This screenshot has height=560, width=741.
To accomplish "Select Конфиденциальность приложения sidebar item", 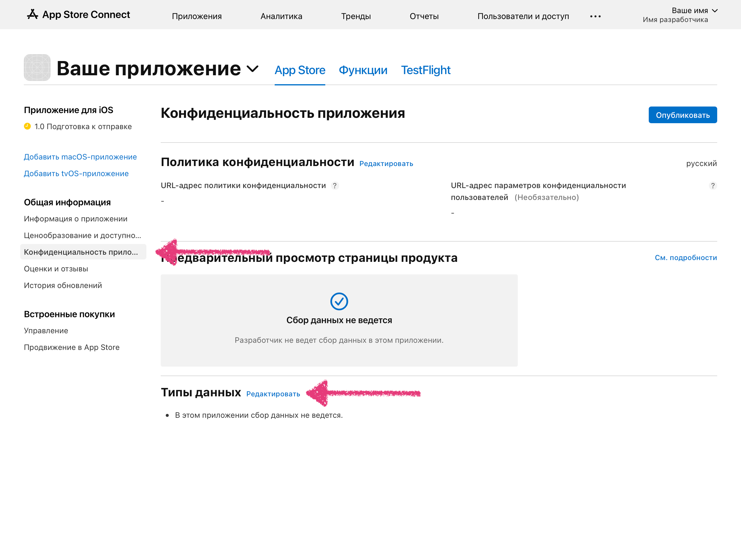I will 83,252.
